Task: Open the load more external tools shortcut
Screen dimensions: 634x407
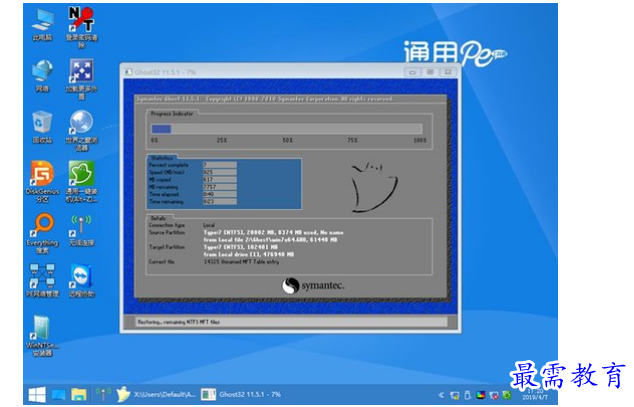Action: (x=81, y=79)
